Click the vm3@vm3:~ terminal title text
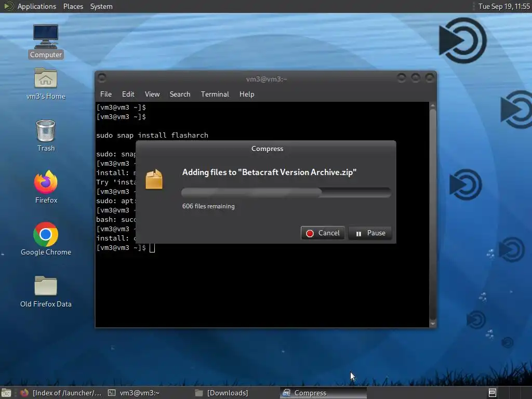 point(267,79)
